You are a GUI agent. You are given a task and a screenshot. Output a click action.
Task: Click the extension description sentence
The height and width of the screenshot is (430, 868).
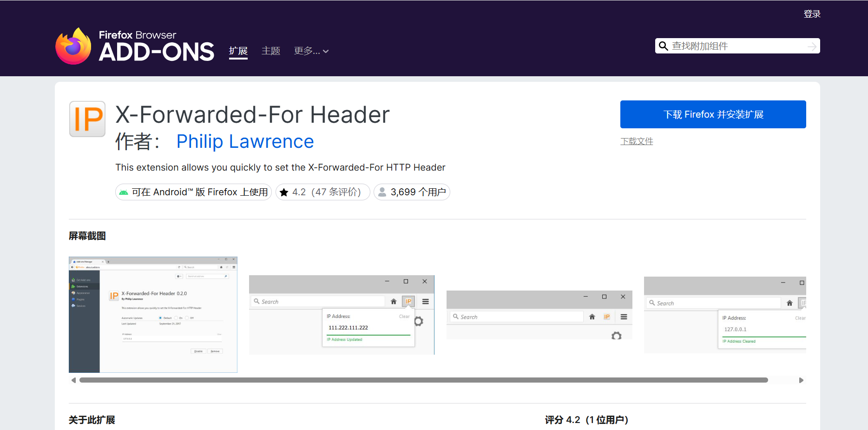280,167
